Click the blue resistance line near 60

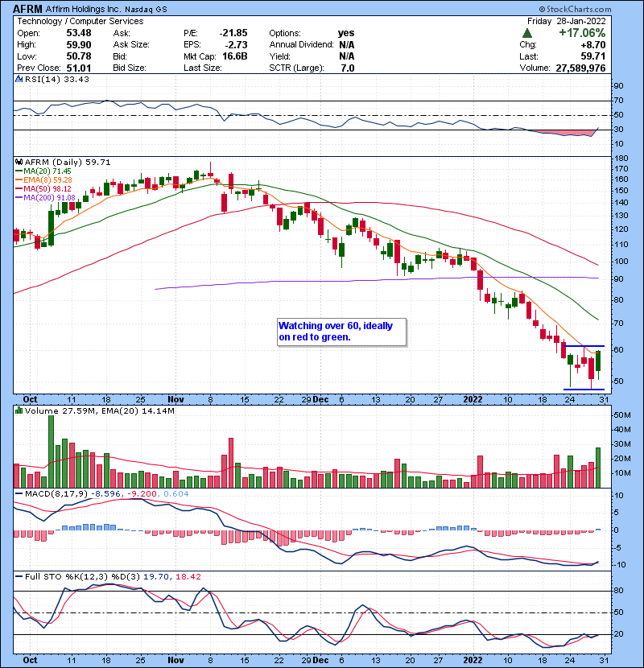click(x=584, y=346)
